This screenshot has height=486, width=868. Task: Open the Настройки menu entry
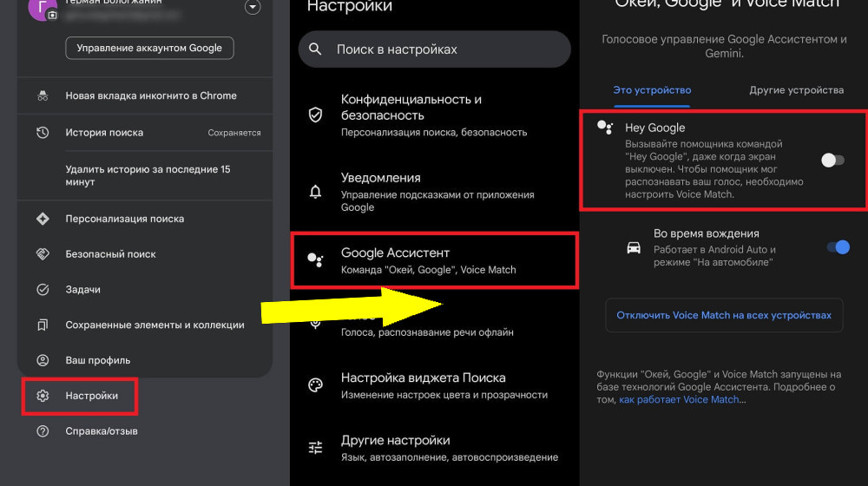[80, 396]
